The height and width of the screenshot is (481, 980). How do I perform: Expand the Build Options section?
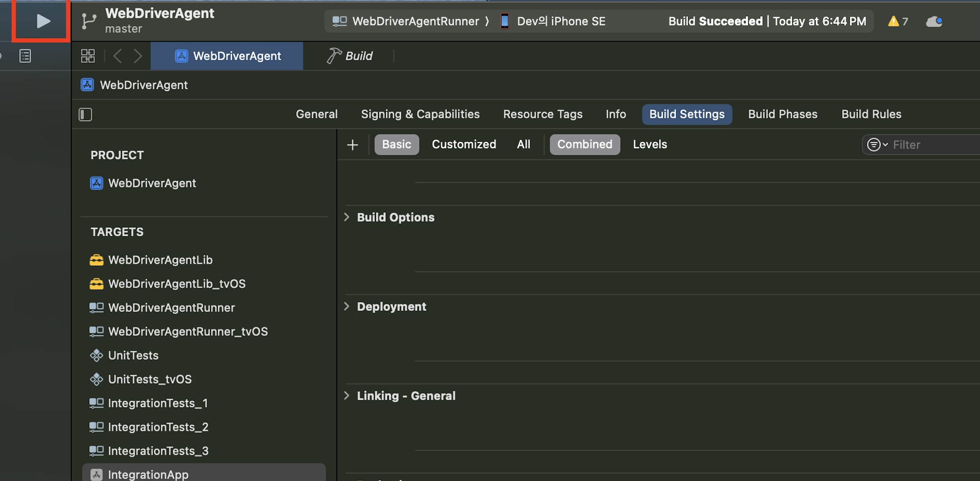pos(347,217)
